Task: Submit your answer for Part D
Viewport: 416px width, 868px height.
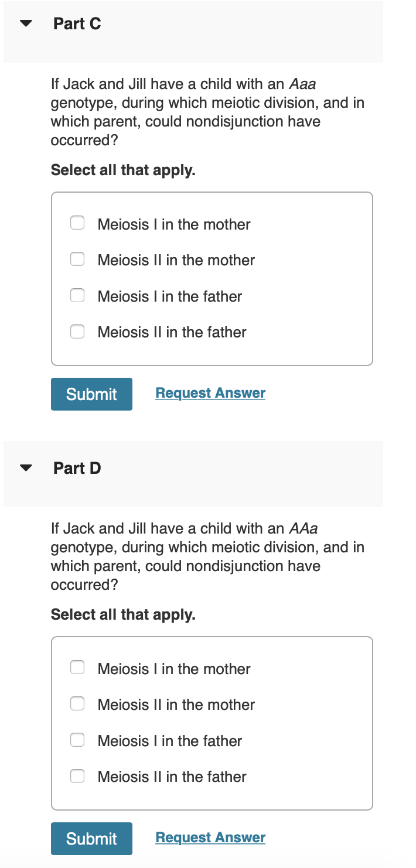Action: pyautogui.click(x=91, y=838)
